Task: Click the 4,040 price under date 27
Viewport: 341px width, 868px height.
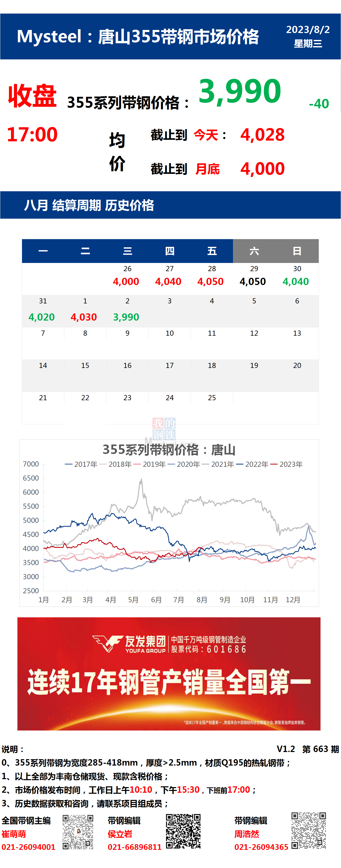Action: (168, 281)
